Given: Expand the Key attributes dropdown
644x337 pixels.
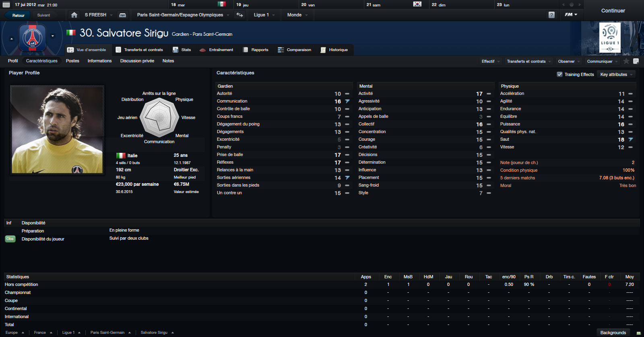Looking at the screenshot, I should [617, 74].
